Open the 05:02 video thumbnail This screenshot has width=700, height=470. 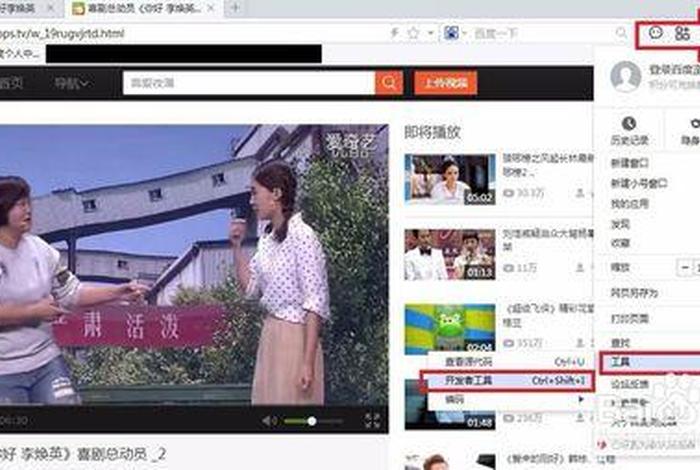(x=450, y=179)
